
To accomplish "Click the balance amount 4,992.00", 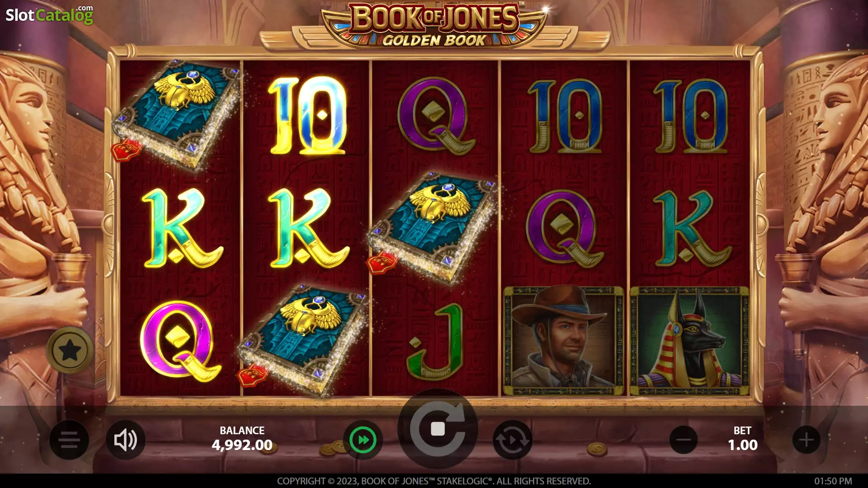I will coord(242,445).
